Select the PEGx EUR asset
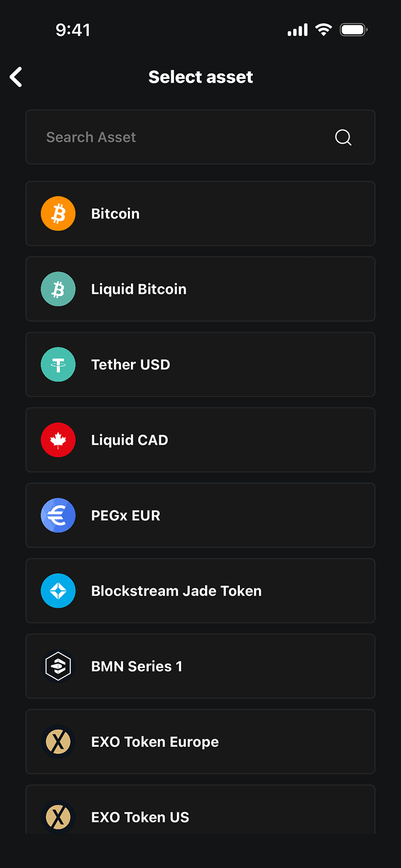 [201, 515]
